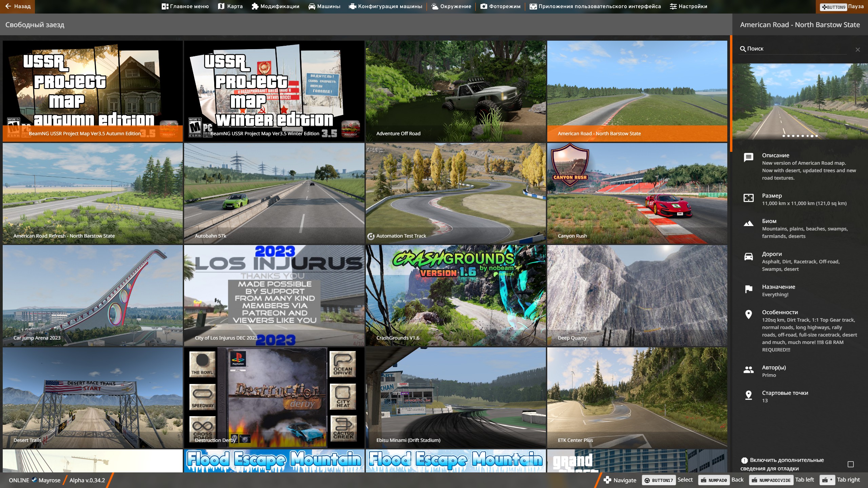Click the Tab right hint

pyautogui.click(x=840, y=480)
